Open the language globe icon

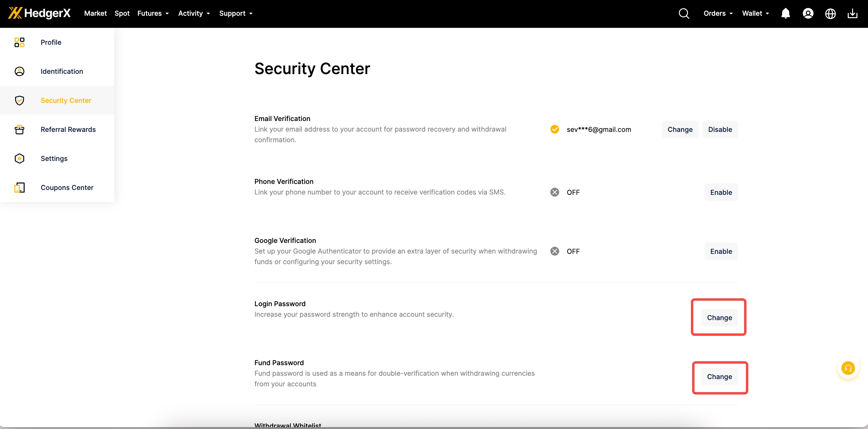(830, 14)
